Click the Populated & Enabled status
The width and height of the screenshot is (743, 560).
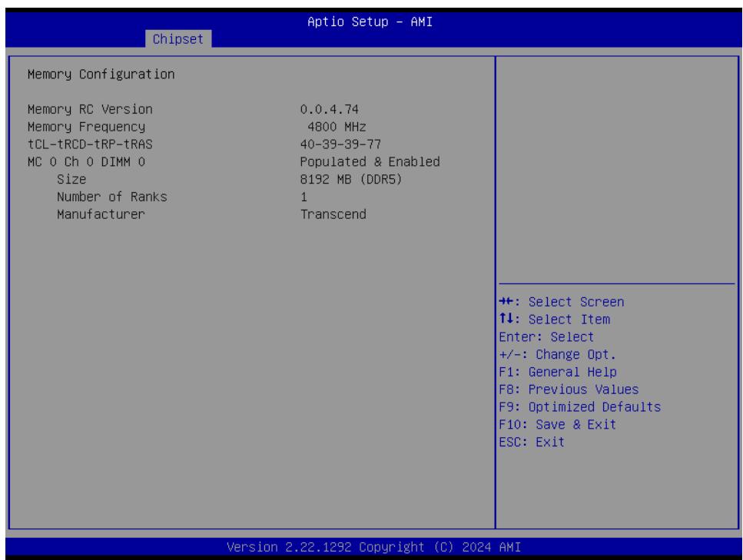(x=370, y=161)
